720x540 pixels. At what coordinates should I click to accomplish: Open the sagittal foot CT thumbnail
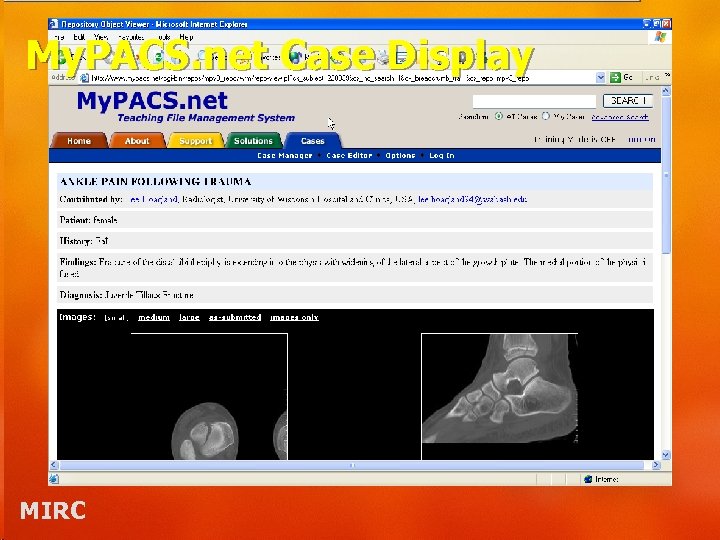pyautogui.click(x=500, y=396)
